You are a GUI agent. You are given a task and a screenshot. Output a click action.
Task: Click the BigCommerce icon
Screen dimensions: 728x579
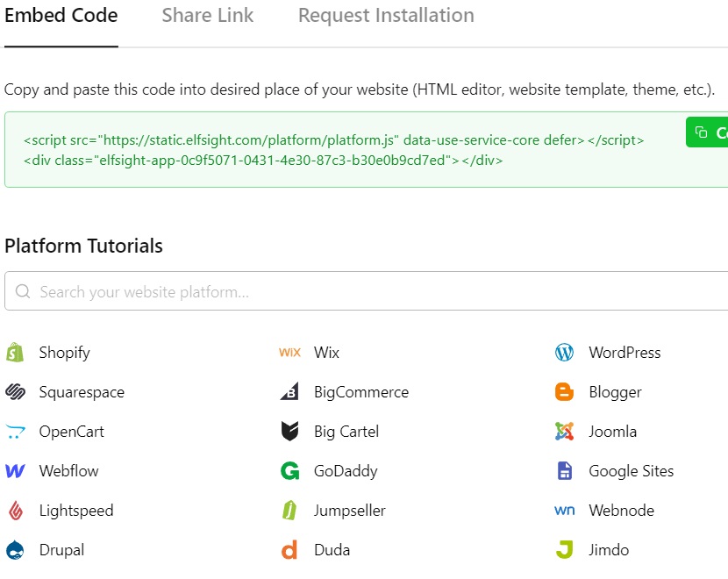coord(289,391)
